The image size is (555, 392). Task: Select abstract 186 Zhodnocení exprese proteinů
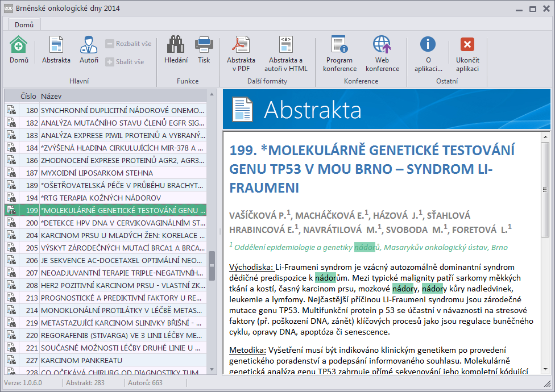(x=105, y=160)
